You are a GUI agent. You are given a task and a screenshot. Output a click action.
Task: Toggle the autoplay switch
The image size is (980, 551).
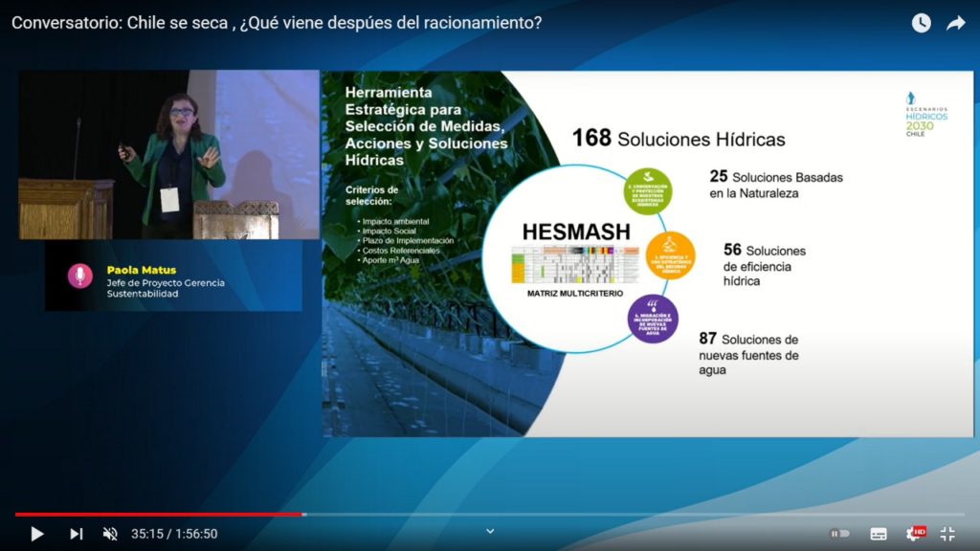[x=839, y=534]
